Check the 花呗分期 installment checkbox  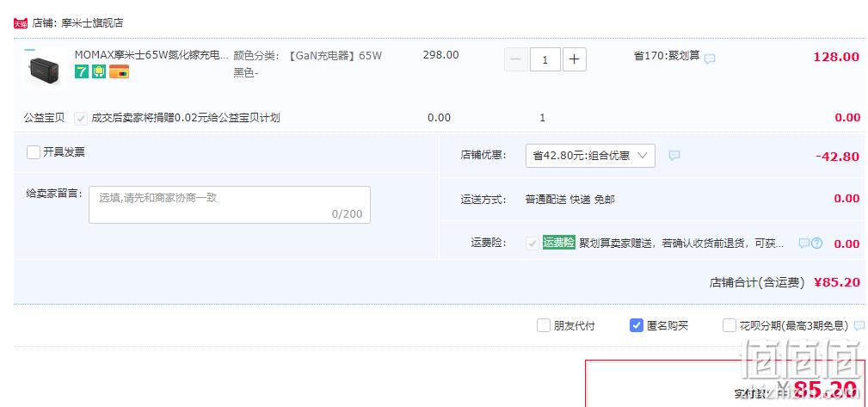729,325
